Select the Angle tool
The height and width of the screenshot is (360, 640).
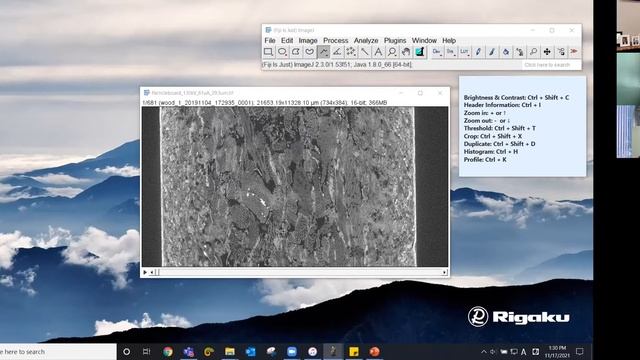pos(337,52)
